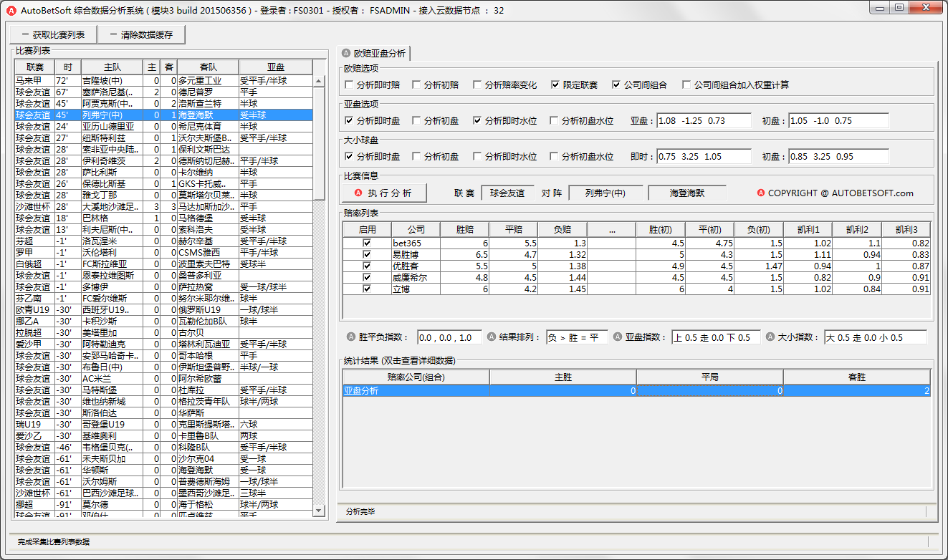Open the 欧赔亚盘分析 tab
948x560 pixels.
pyautogui.click(x=373, y=54)
